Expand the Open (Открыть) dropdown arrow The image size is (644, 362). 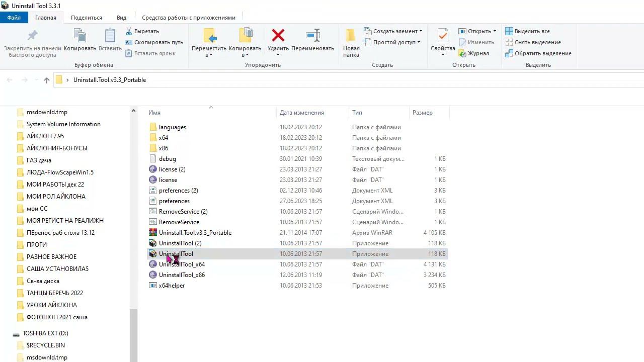(x=495, y=31)
